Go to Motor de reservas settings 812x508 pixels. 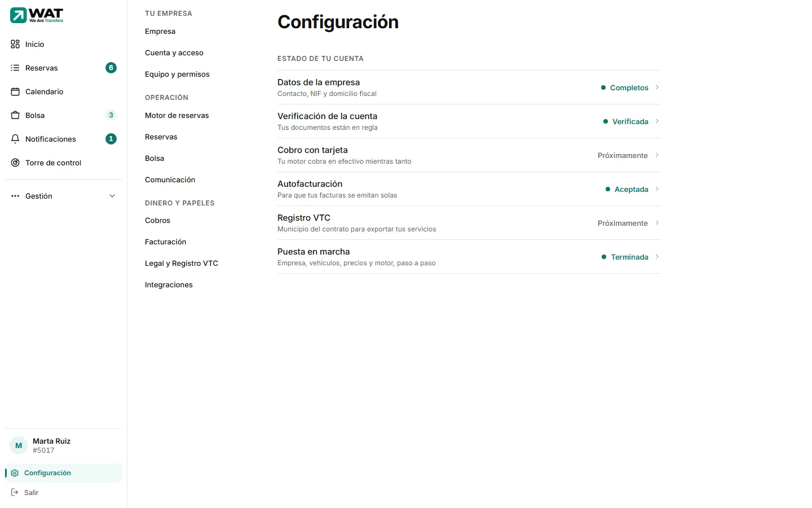177,115
